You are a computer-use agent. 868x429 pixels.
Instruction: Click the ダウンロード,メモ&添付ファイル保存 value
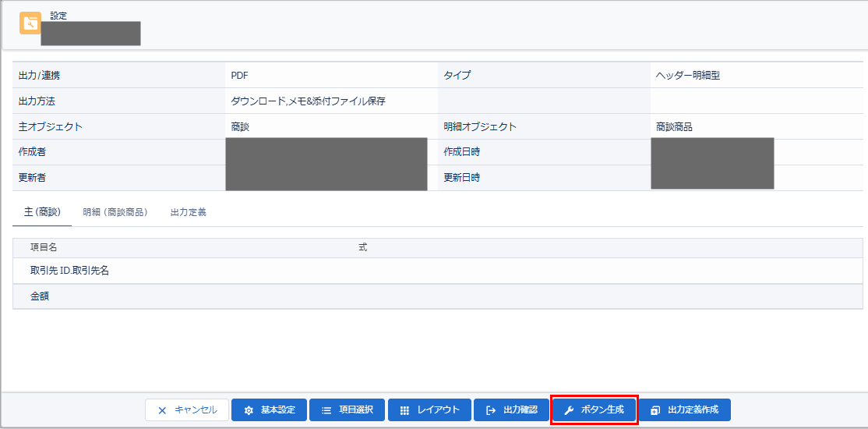click(x=308, y=101)
